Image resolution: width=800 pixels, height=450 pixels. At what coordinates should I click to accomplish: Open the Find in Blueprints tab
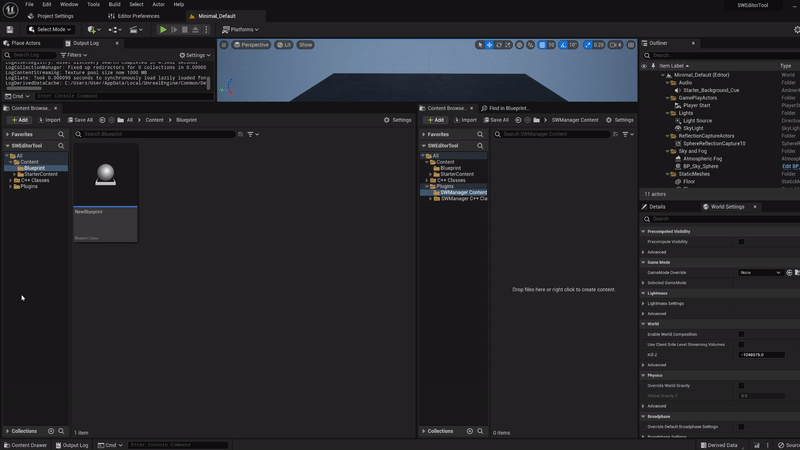click(x=505, y=108)
